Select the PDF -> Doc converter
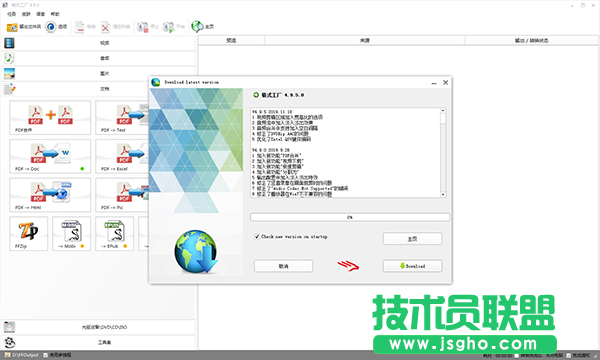Viewport: 600px width, 360px height. (50, 156)
